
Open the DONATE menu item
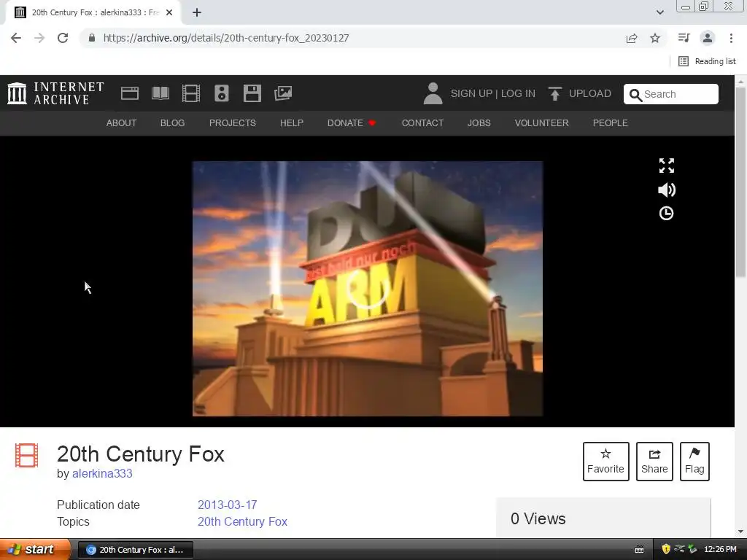point(352,122)
